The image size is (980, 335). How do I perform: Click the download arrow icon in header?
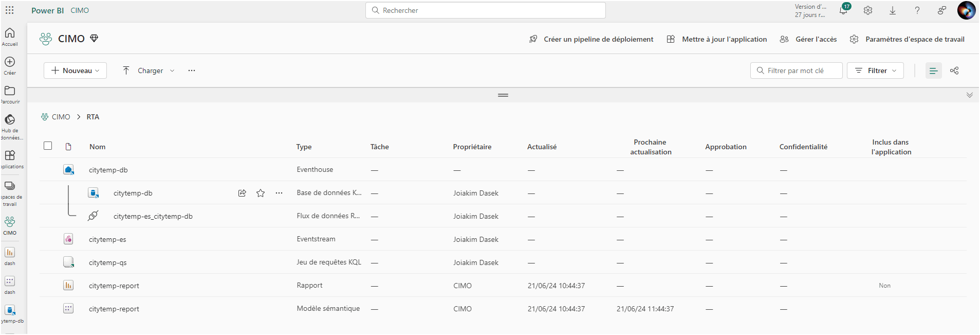pyautogui.click(x=893, y=10)
